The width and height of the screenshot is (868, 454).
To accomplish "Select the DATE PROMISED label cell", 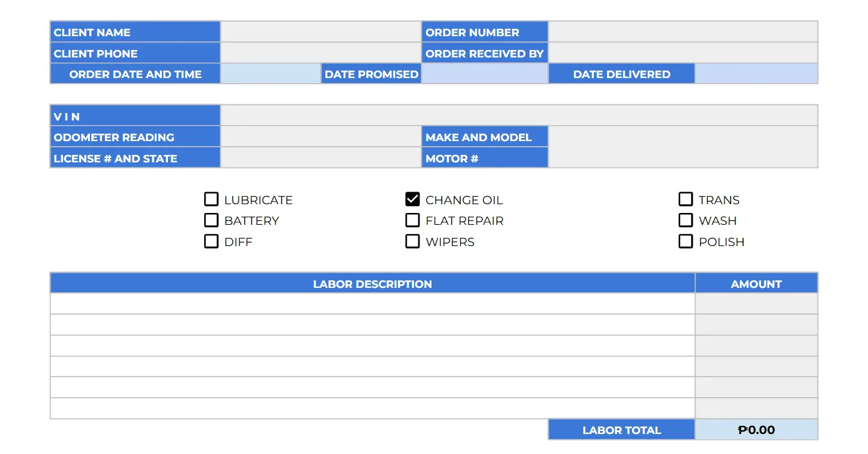I will click(x=372, y=74).
